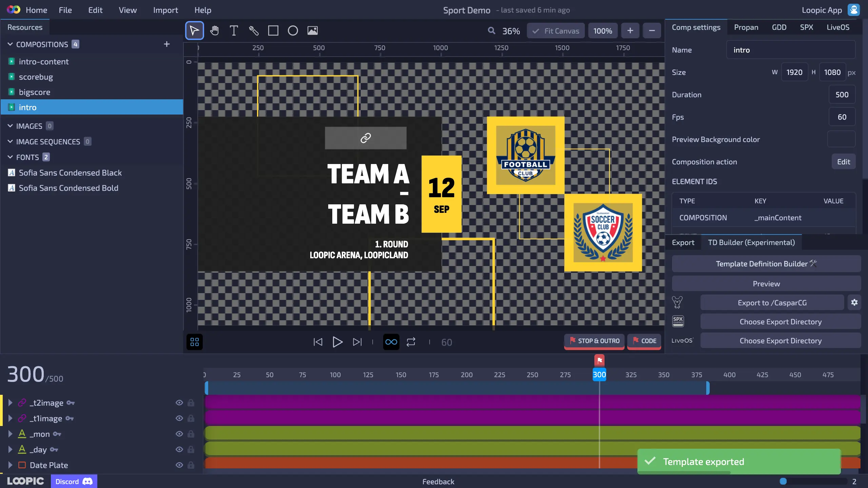Select the Hand pan tool
The image size is (868, 488).
pos(214,30)
